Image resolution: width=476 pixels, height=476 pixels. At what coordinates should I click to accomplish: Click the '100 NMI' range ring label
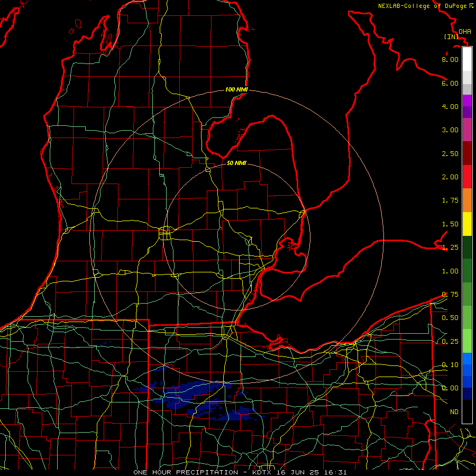click(x=236, y=89)
